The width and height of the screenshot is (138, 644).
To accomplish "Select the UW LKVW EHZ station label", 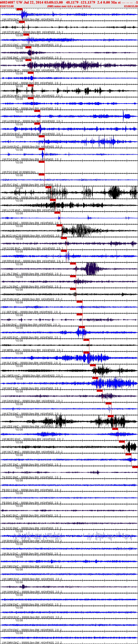I will coord(32,121).
